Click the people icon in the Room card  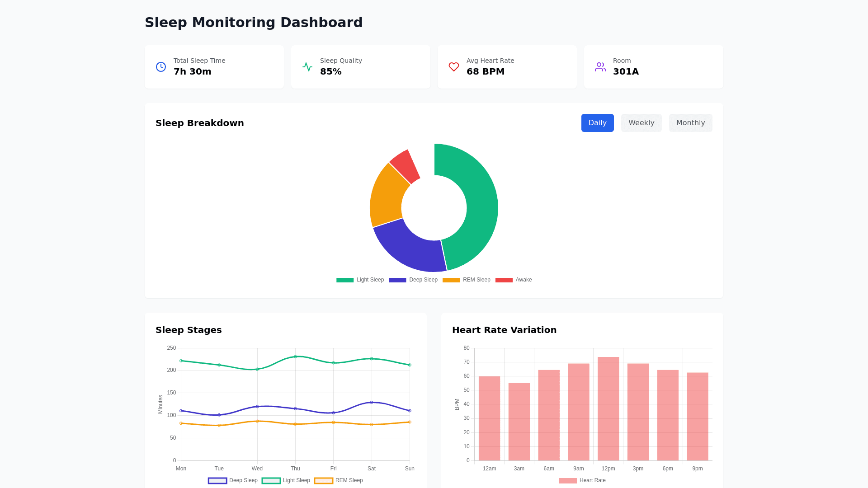pyautogui.click(x=600, y=66)
